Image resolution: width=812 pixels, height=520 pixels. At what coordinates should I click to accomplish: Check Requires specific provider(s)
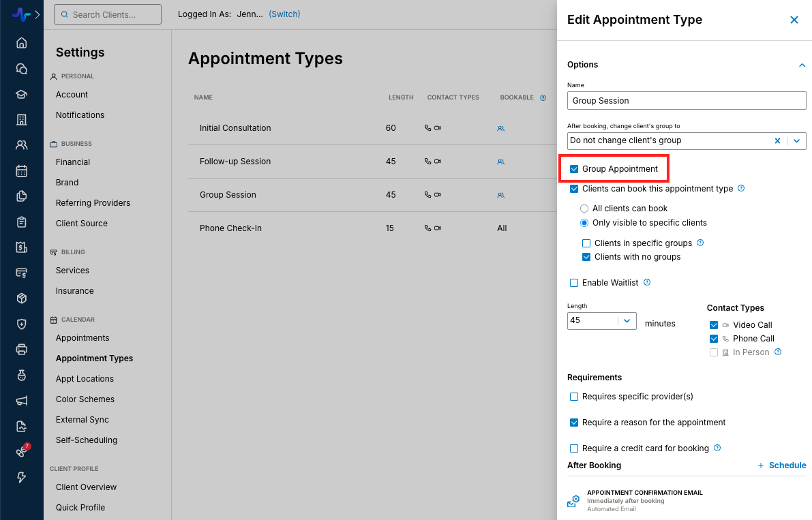[x=574, y=397]
